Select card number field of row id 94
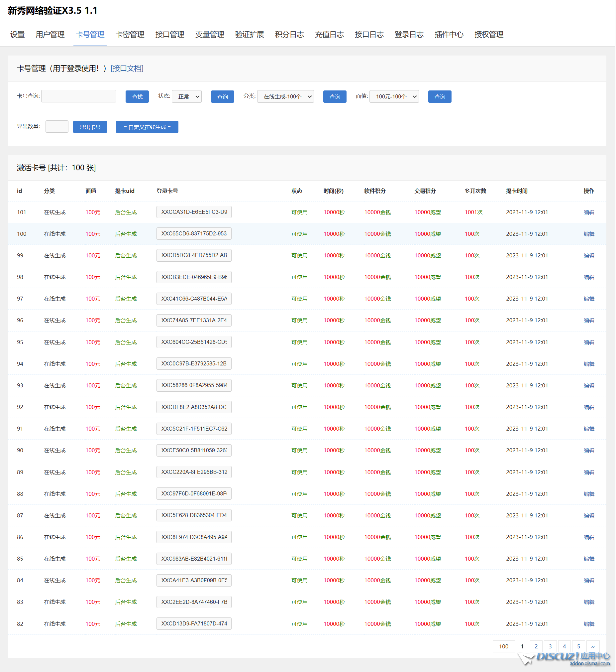 tap(194, 364)
